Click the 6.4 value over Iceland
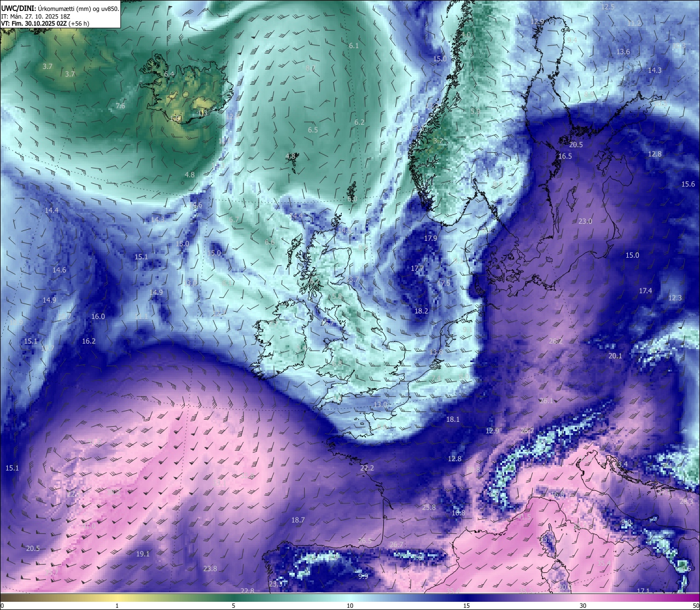The width and height of the screenshot is (700, 610). (169, 74)
